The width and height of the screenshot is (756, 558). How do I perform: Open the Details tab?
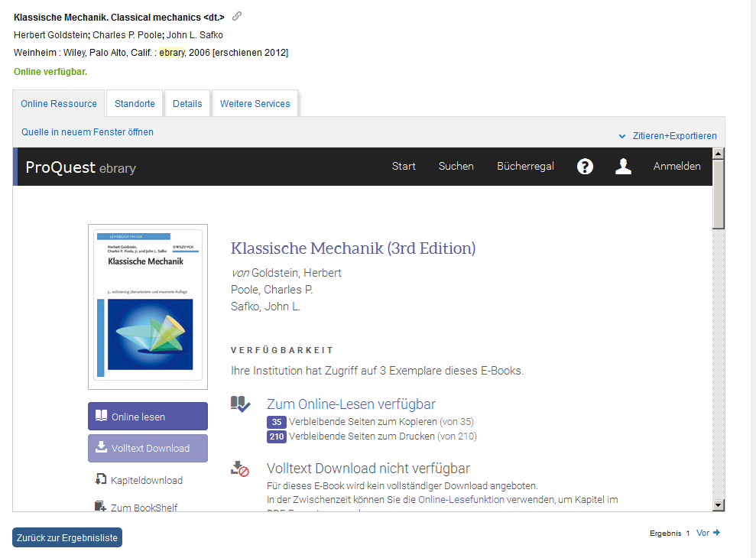[187, 103]
